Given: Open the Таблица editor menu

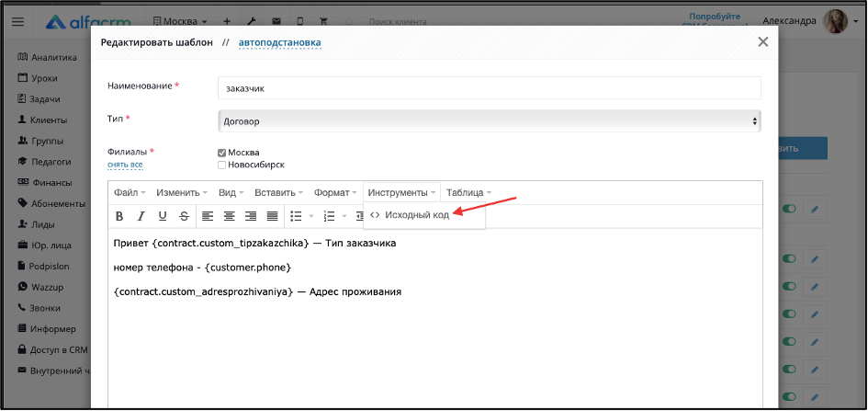Looking at the screenshot, I should click(468, 193).
